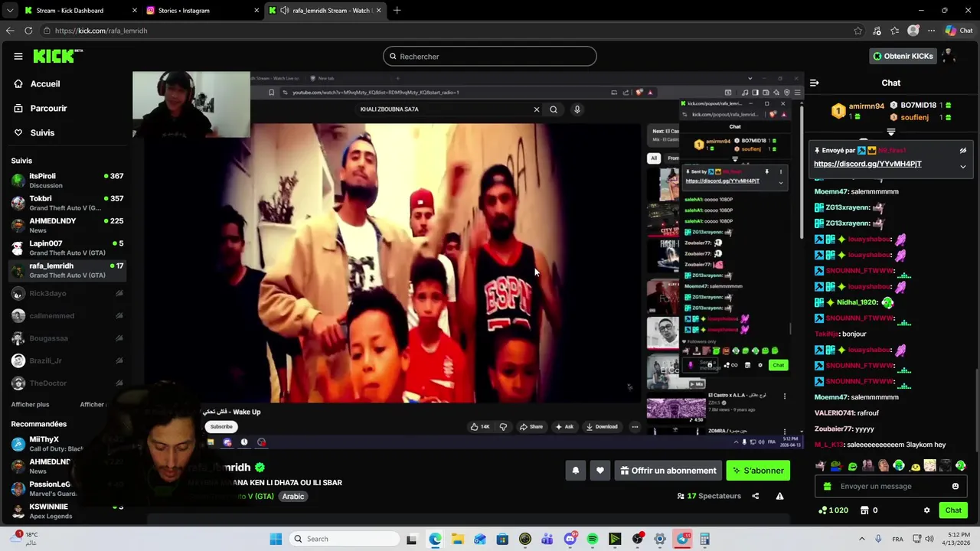The height and width of the screenshot is (551, 980).
Task: Click Obtenir KICKs button
Action: [x=903, y=56]
